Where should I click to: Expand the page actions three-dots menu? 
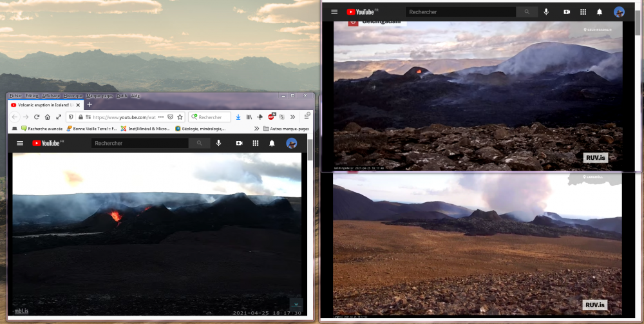point(160,117)
